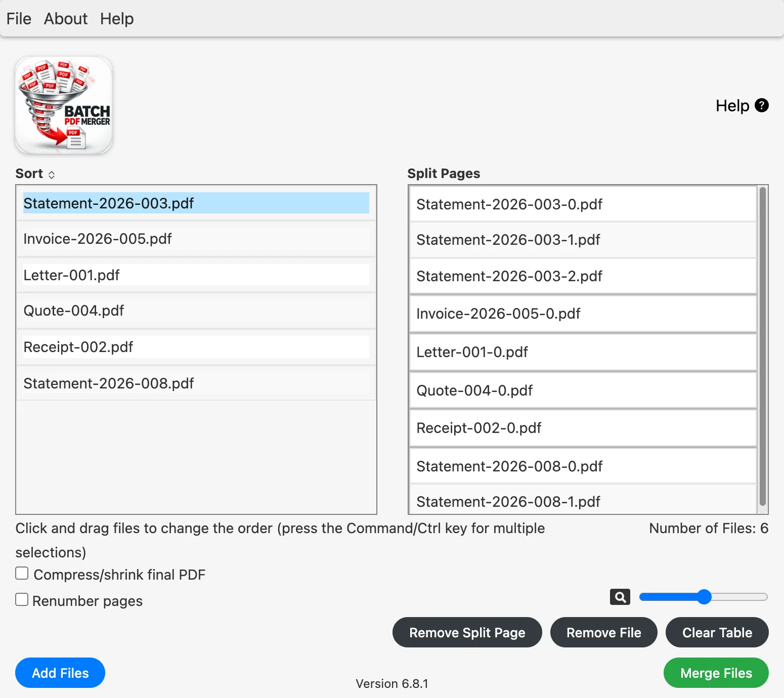Open the File menu

click(19, 19)
